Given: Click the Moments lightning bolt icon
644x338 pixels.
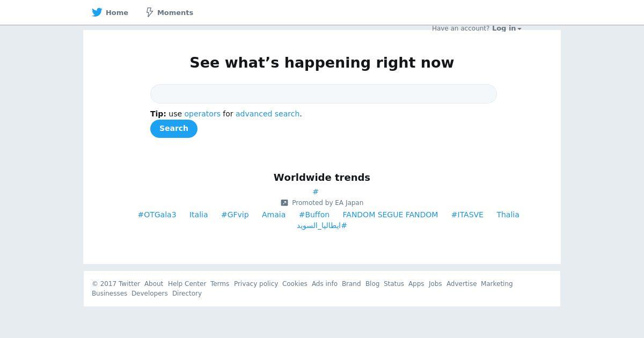Looking at the screenshot, I should pyautogui.click(x=150, y=12).
